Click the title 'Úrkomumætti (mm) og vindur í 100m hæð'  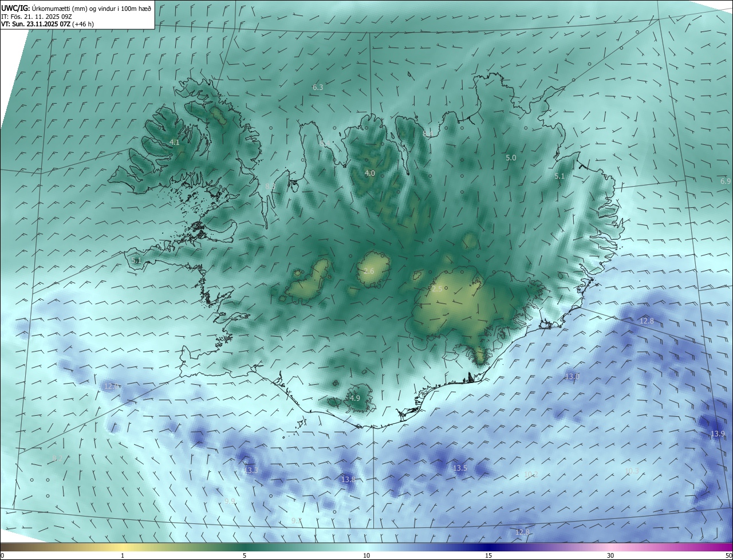(x=91, y=9)
